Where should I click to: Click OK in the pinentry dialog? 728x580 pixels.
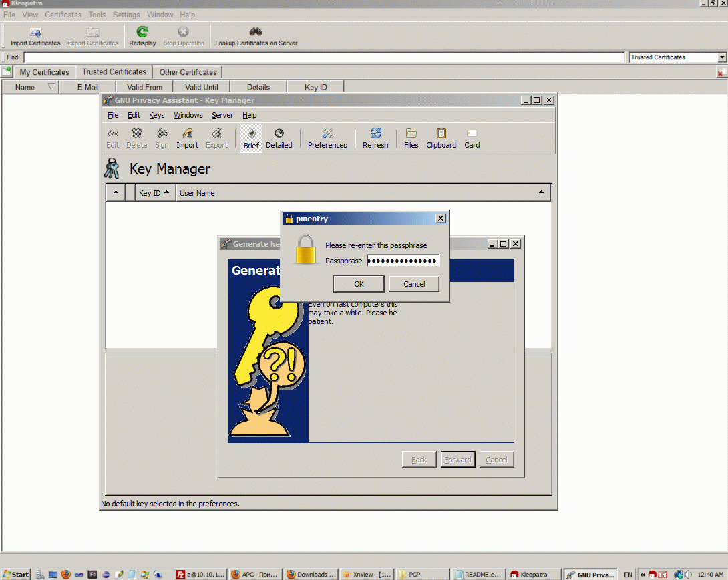[x=359, y=284]
